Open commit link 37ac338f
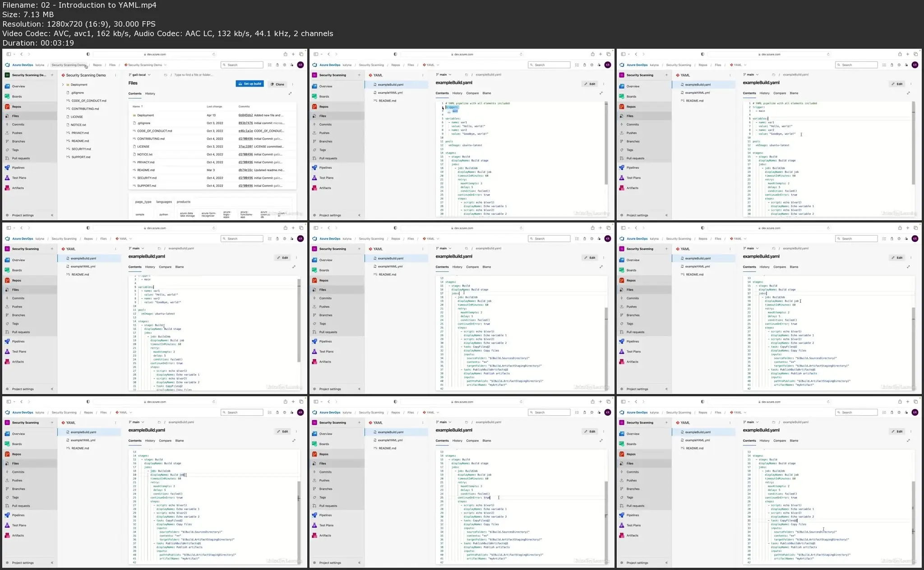 [x=245, y=146]
